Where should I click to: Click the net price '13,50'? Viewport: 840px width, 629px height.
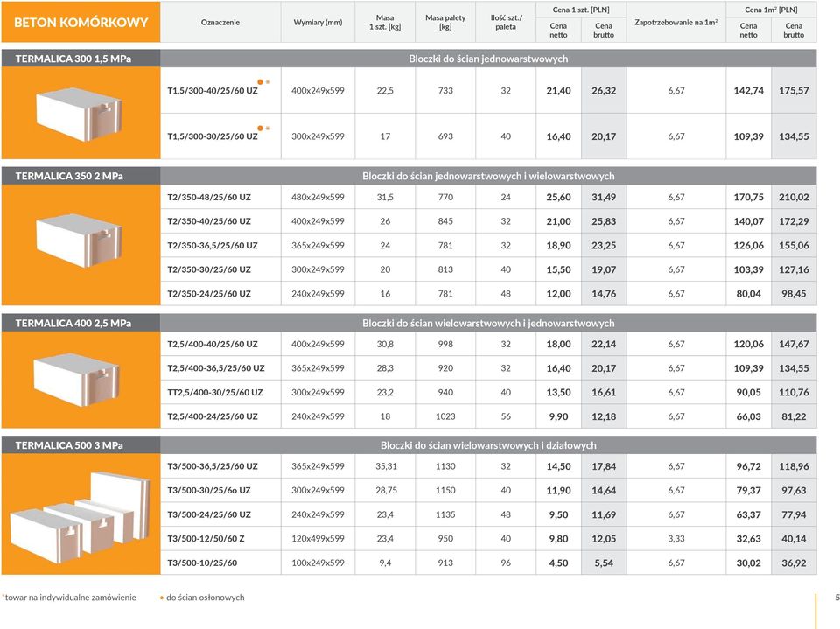click(559, 392)
